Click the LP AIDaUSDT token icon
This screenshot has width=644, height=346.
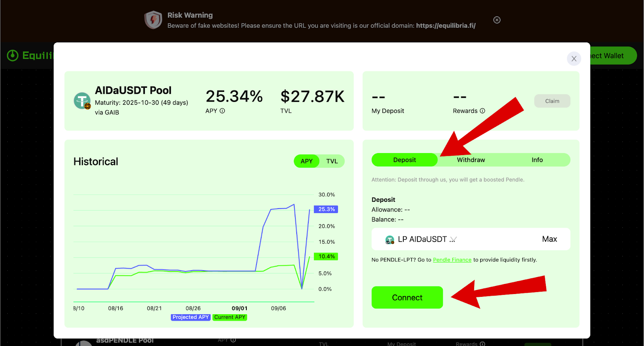pos(390,240)
